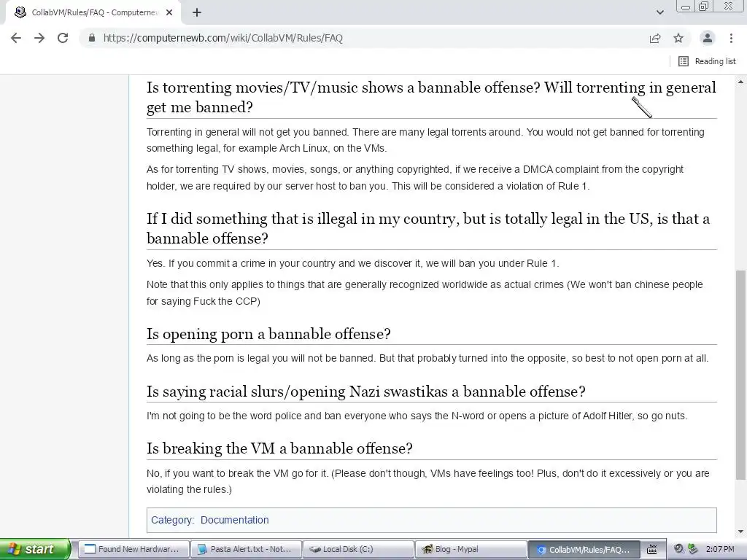Viewport: 747px width, 560px height.
Task: Click the system clock 2:07 PM
Action: click(x=720, y=549)
